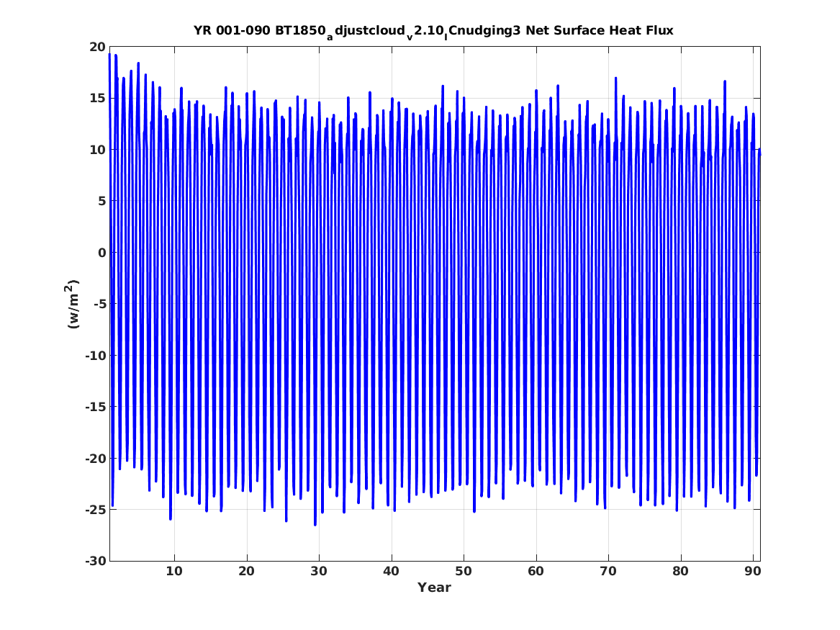Click x-axis tick label '40'
840x630 pixels.
click(x=391, y=572)
